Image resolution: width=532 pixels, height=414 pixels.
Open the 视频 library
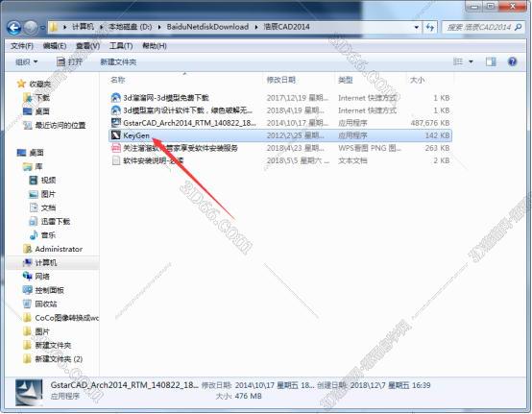pyautogui.click(x=42, y=181)
